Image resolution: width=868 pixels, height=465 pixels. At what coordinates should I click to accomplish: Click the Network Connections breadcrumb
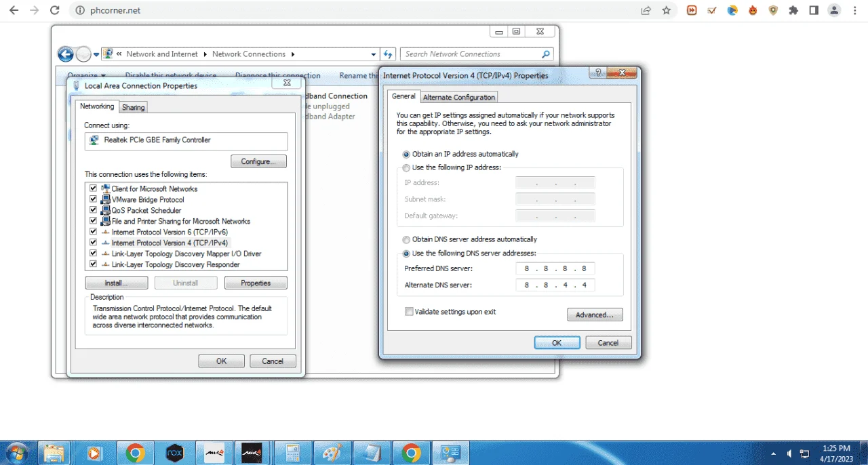[249, 54]
